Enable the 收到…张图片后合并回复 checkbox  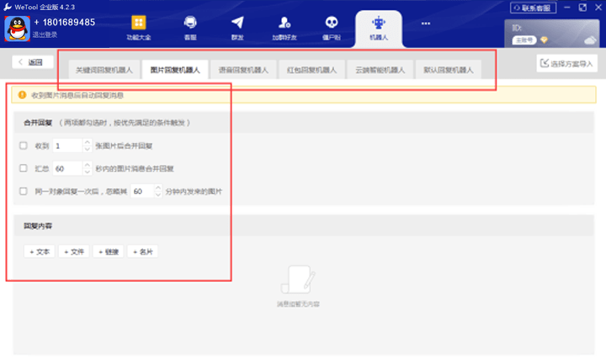pyautogui.click(x=24, y=145)
